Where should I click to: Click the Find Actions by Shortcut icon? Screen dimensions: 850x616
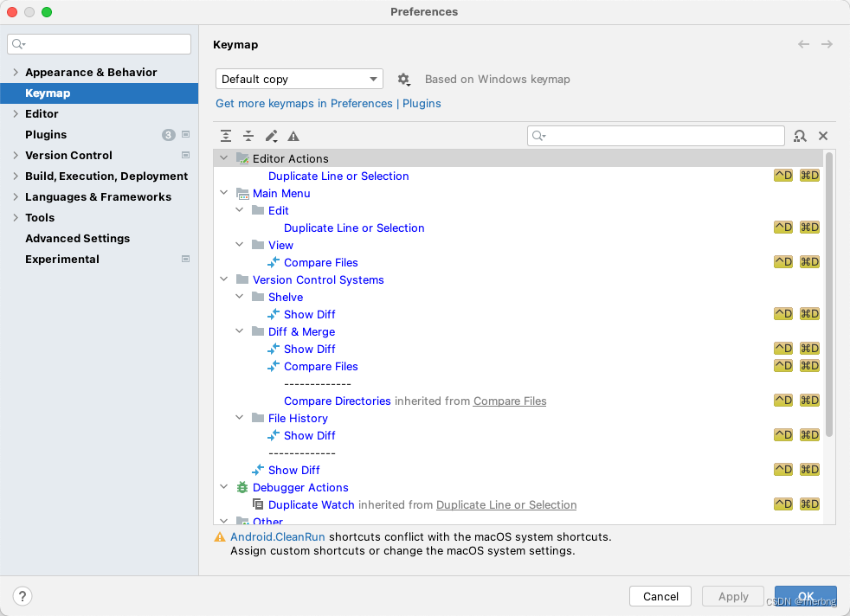click(x=800, y=136)
